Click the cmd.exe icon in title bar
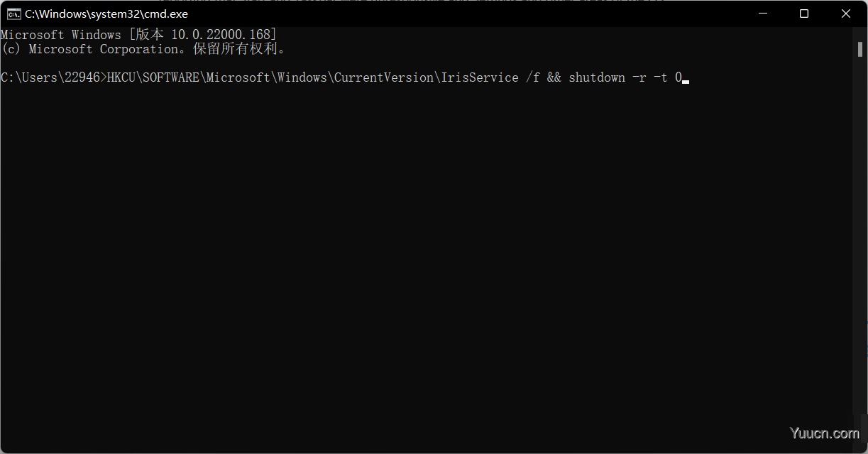The image size is (868, 454). point(13,13)
